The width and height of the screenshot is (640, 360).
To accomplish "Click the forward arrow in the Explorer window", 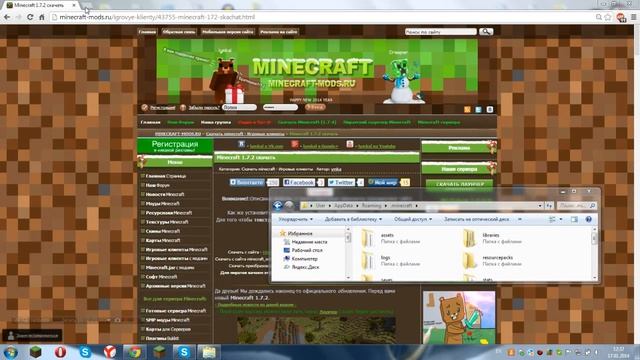I will (x=289, y=206).
